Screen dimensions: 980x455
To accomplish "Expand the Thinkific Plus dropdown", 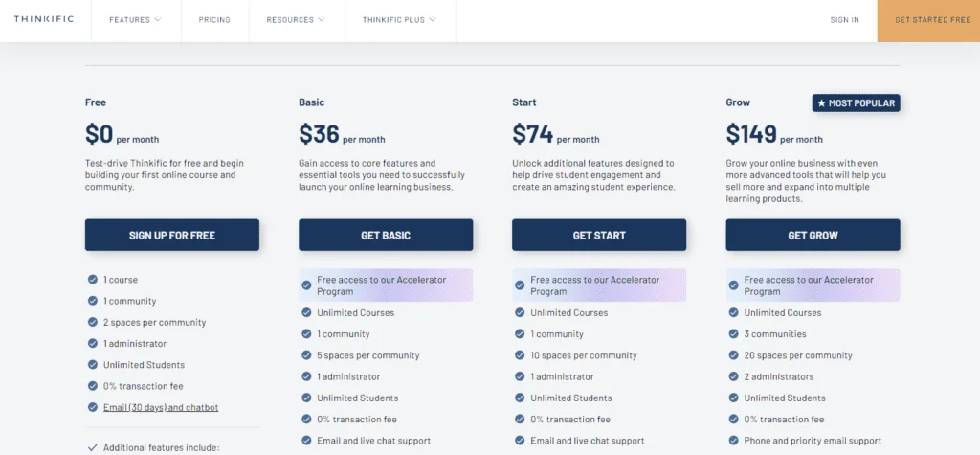I will (399, 20).
